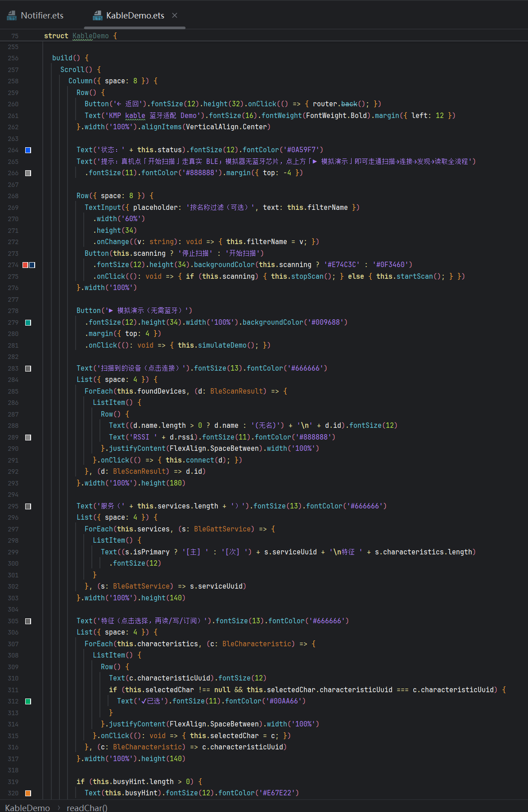Image resolution: width=528 pixels, height=812 pixels.
Task: Click line number 268 in the gutter
Action: click(13, 196)
